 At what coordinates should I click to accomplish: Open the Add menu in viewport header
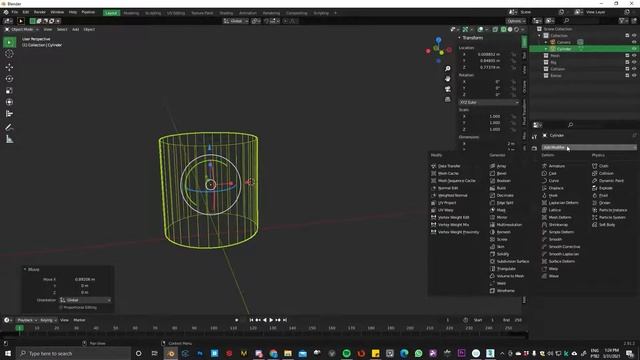[76, 29]
